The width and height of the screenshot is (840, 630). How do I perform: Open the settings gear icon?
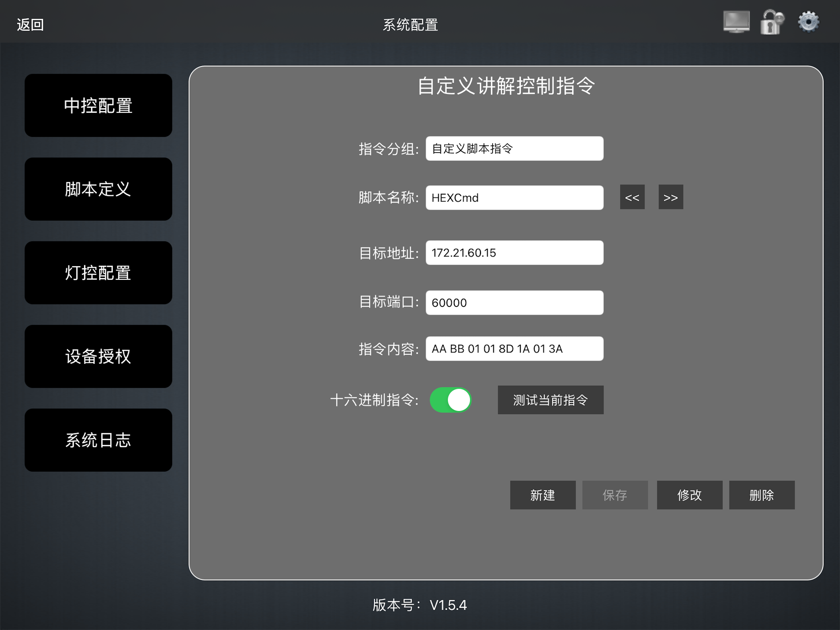(x=808, y=22)
